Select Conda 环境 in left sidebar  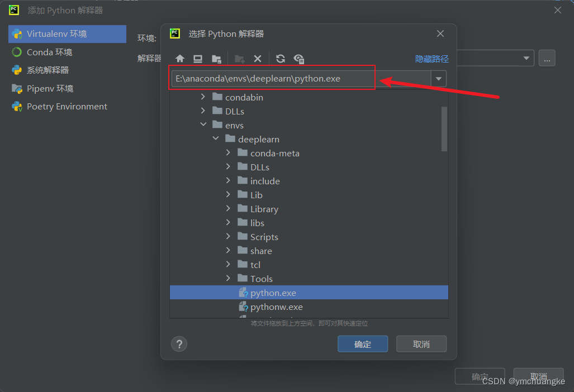point(49,52)
